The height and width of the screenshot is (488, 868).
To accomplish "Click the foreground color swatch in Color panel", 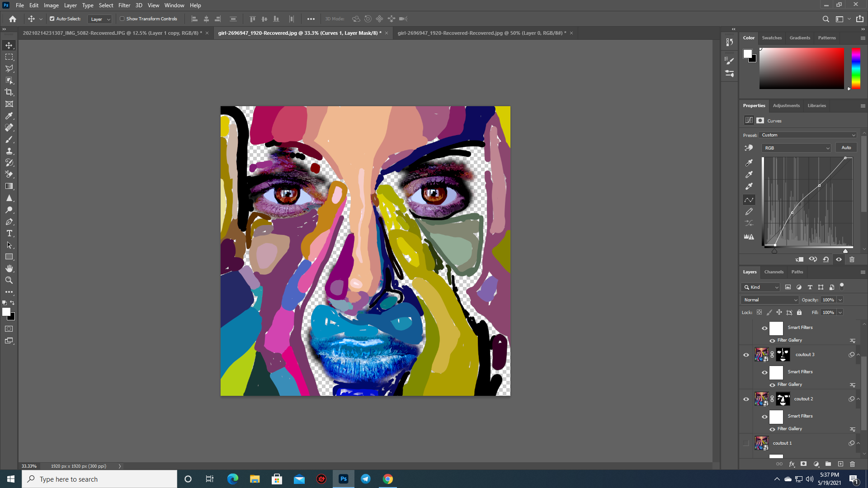I will click(x=747, y=54).
